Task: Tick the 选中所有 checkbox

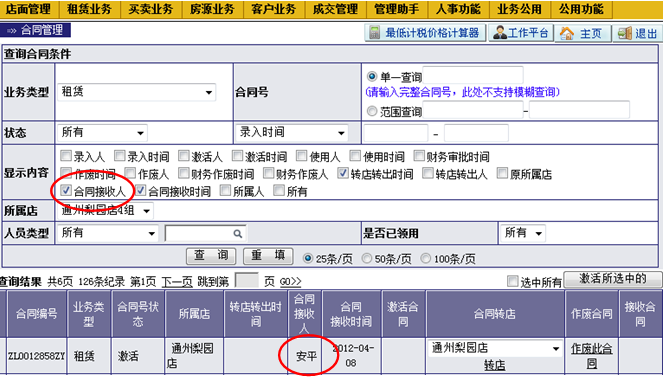Action: (x=512, y=281)
